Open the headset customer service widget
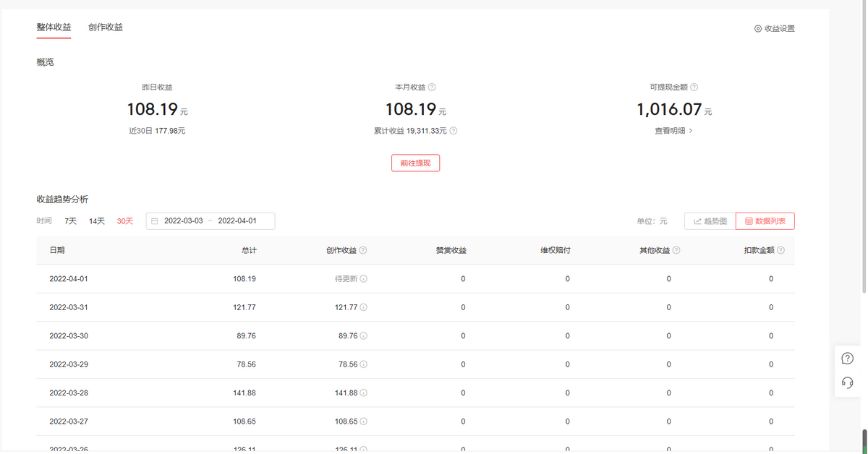 point(847,383)
